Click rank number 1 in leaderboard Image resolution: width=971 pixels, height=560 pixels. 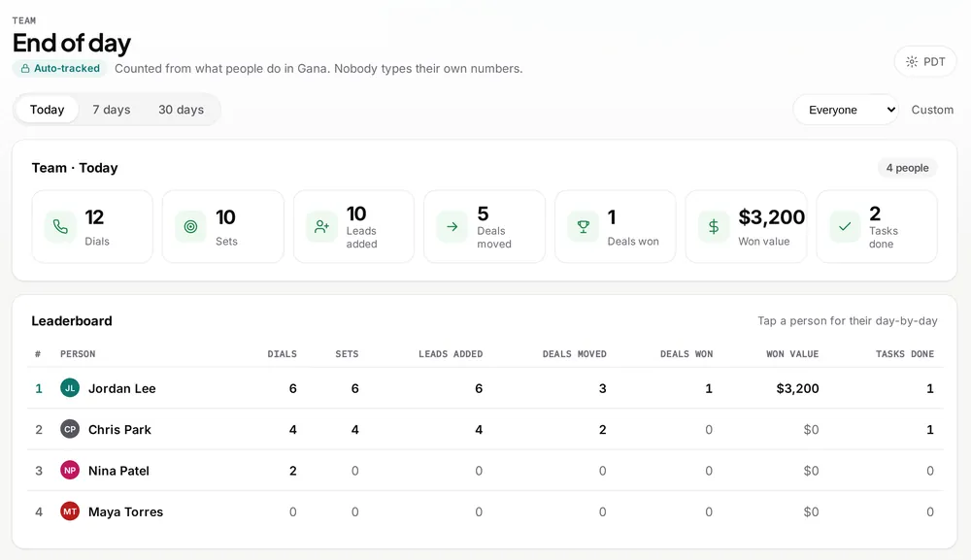tap(39, 388)
